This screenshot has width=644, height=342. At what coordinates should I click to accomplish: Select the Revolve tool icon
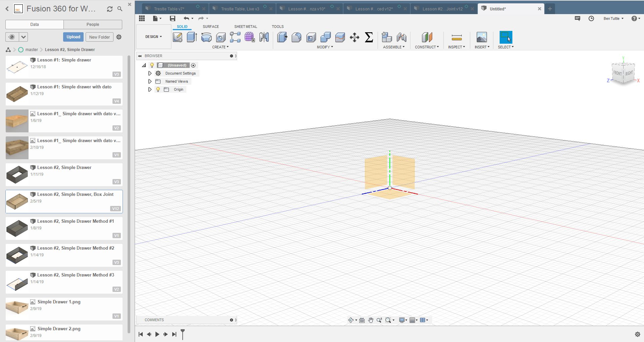206,37
